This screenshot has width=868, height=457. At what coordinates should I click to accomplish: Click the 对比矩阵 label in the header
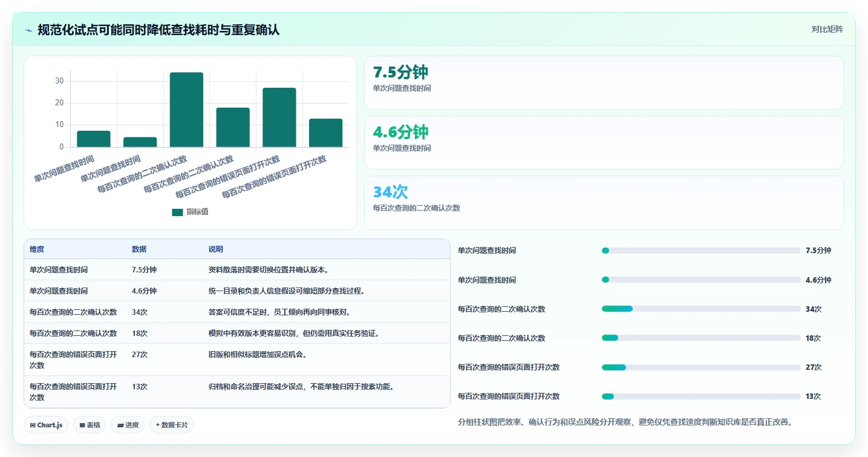(x=827, y=29)
